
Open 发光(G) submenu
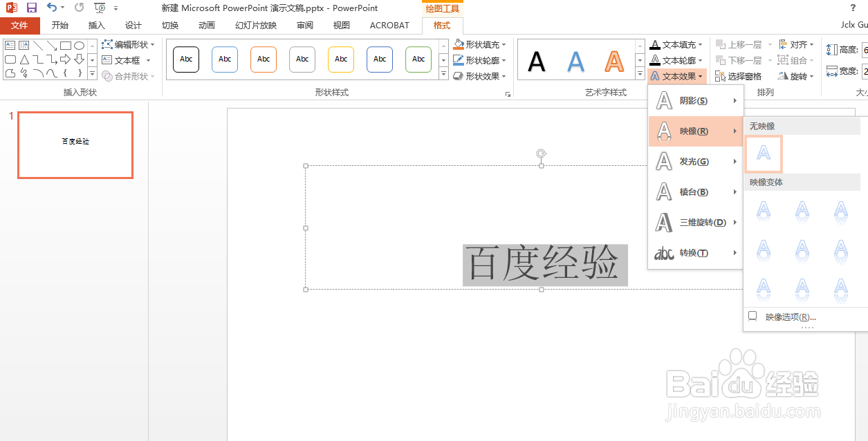tap(696, 162)
